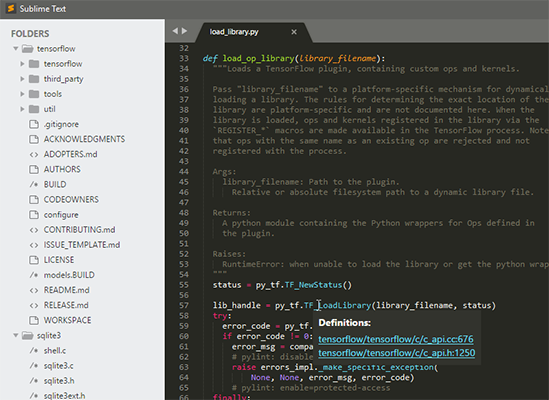
Task: Go to the next tab with the right arrow
Action: (185, 31)
